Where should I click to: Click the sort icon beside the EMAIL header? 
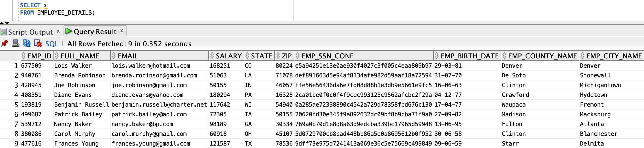[x=114, y=55]
